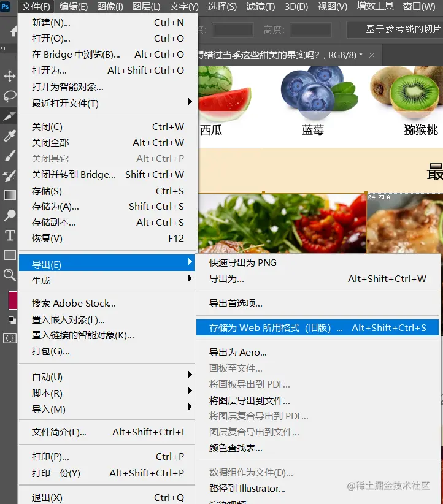This screenshot has height=504, width=443.
Task: Choose 将图层导出到文件... item
Action: [x=318, y=400]
